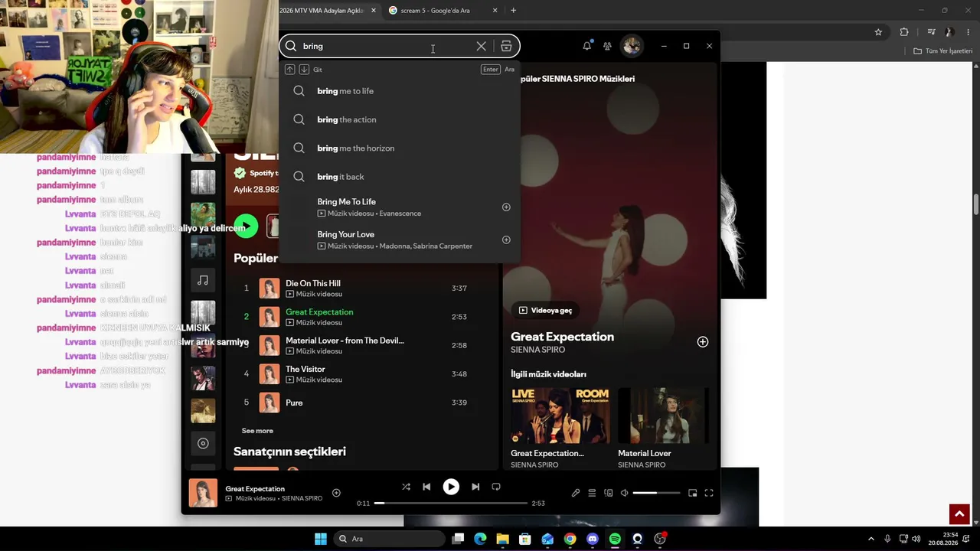Open the Windows Start menu
980x551 pixels.
321,539
